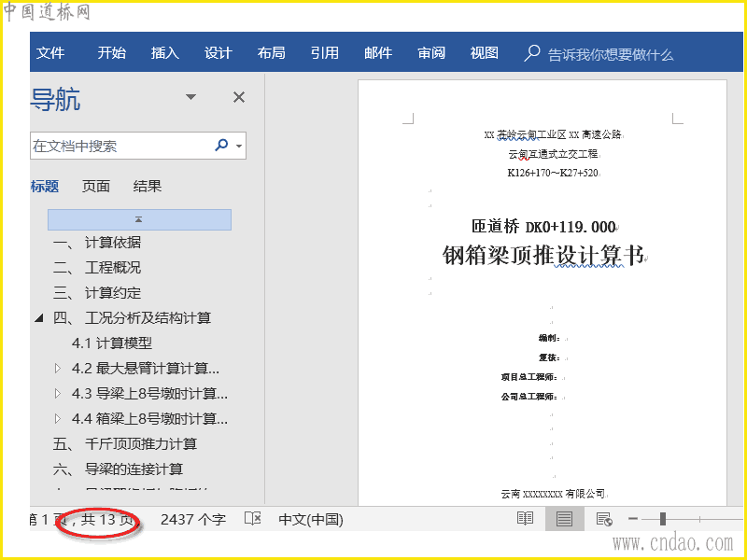
Task: Click the line K126+170~K27+520
Action: 553,173
